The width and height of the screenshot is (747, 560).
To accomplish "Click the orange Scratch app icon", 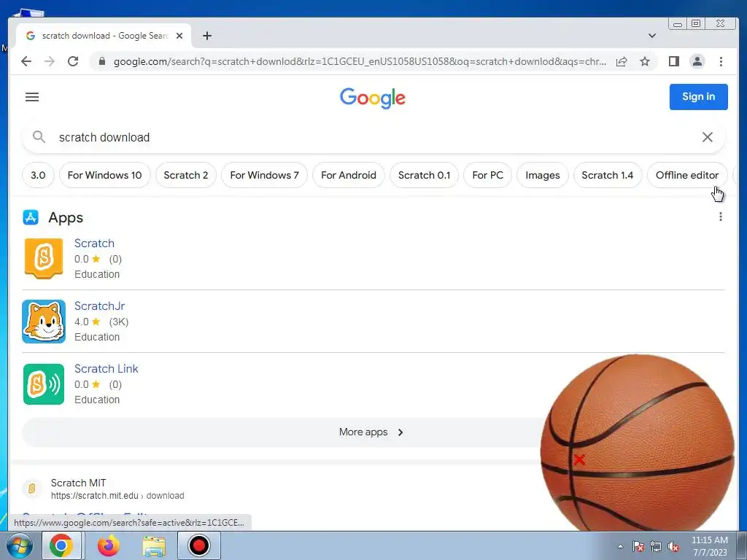I will (x=44, y=259).
